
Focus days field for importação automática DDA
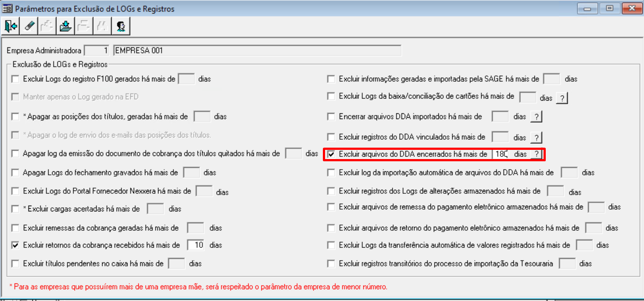tap(569, 173)
